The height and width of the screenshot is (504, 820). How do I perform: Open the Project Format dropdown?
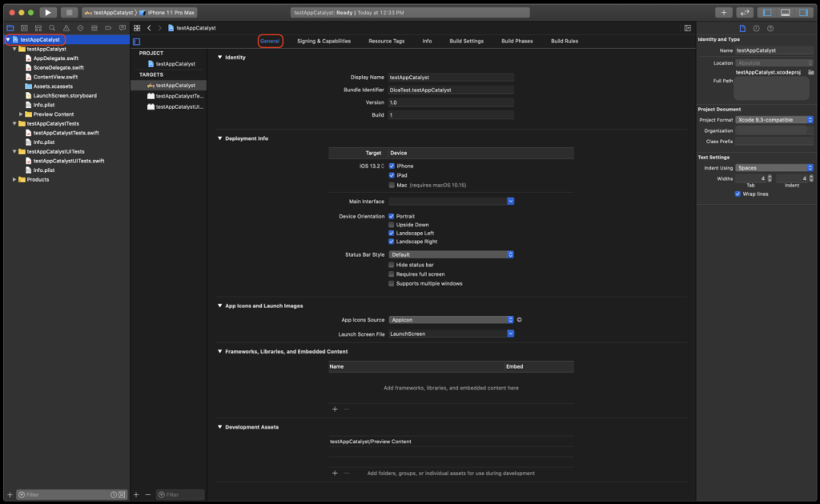pos(774,120)
